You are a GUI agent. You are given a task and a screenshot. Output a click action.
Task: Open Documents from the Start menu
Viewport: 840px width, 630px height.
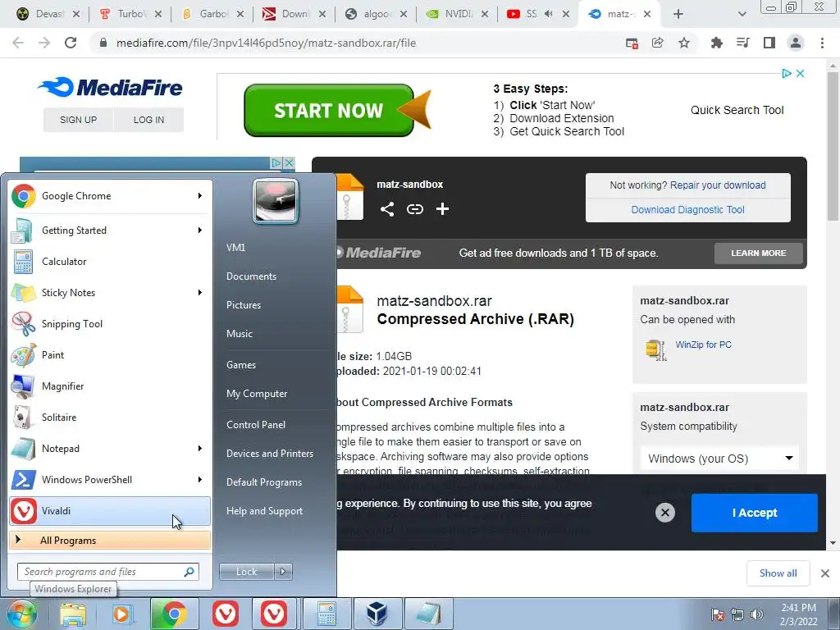(x=251, y=276)
